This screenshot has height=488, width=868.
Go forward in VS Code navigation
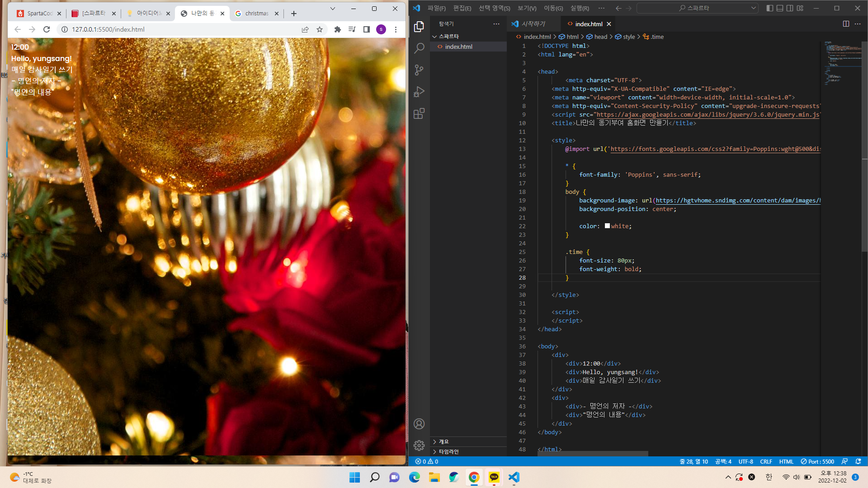click(629, 8)
